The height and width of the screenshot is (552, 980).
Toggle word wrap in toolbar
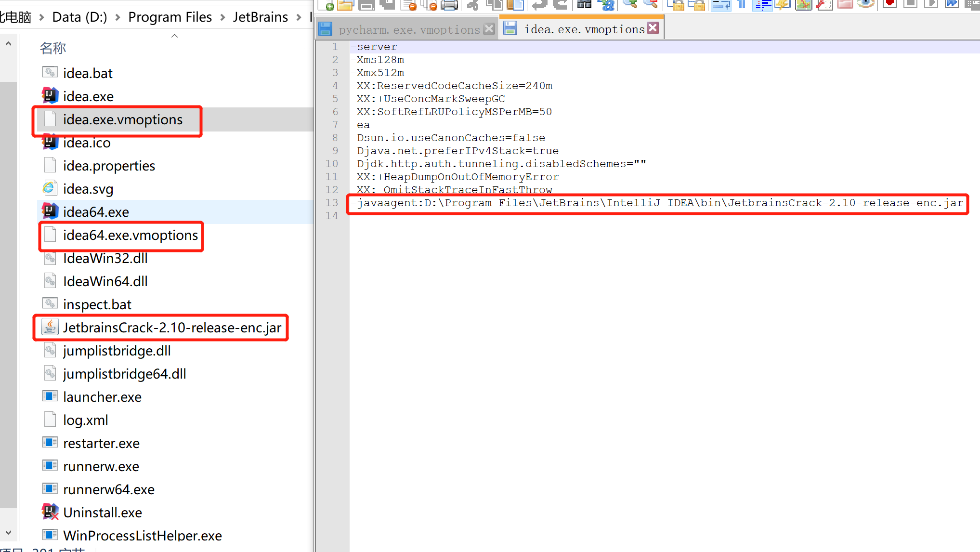[x=720, y=5]
